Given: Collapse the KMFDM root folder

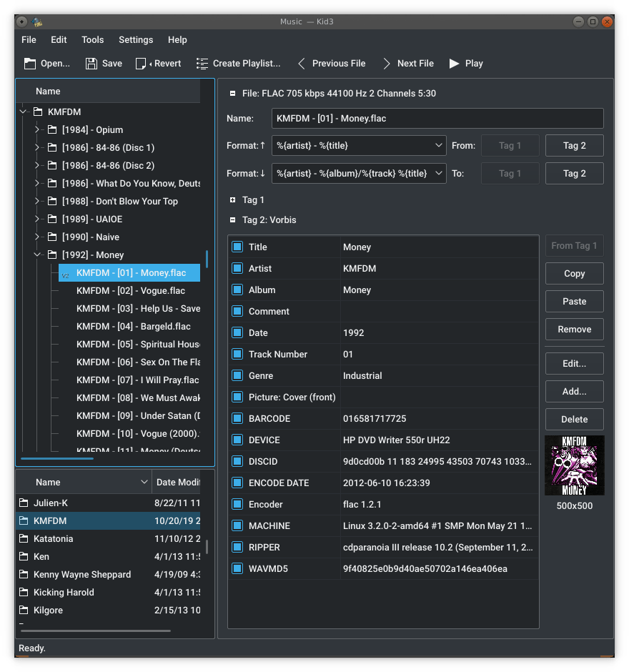Looking at the screenshot, I should [x=23, y=112].
